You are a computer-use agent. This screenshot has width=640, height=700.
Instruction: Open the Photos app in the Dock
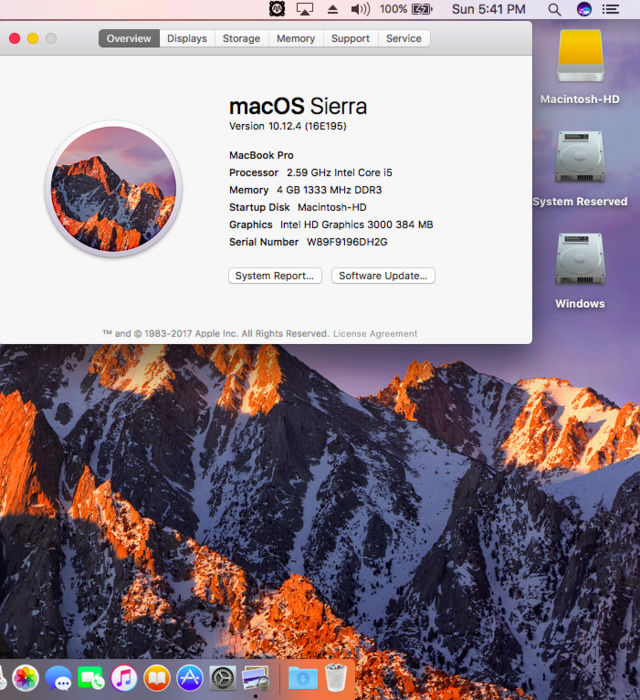[25, 678]
